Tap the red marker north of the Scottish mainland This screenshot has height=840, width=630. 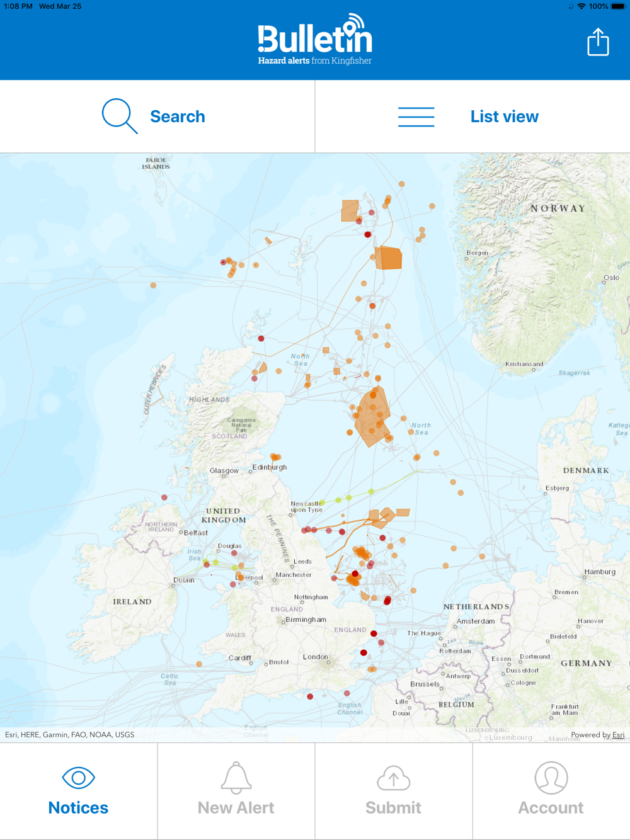point(261,339)
